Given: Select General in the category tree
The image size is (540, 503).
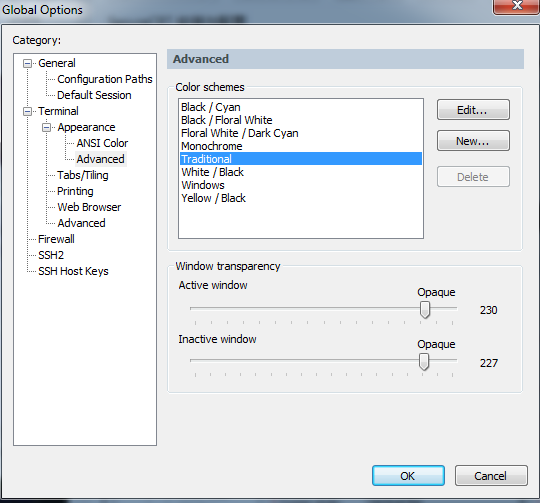Looking at the screenshot, I should pos(57,63).
